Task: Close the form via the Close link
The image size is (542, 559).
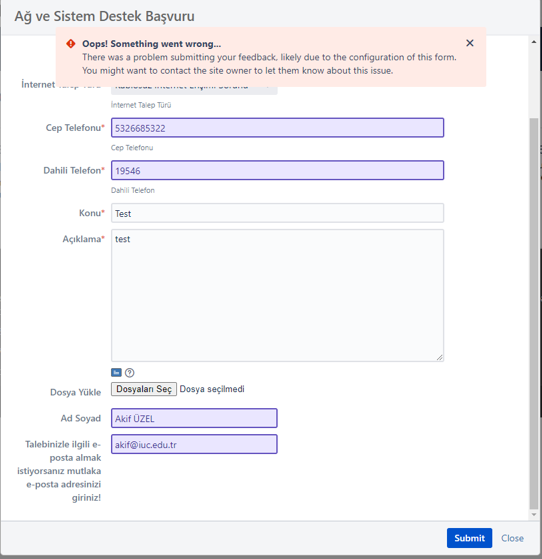Action: (512, 538)
